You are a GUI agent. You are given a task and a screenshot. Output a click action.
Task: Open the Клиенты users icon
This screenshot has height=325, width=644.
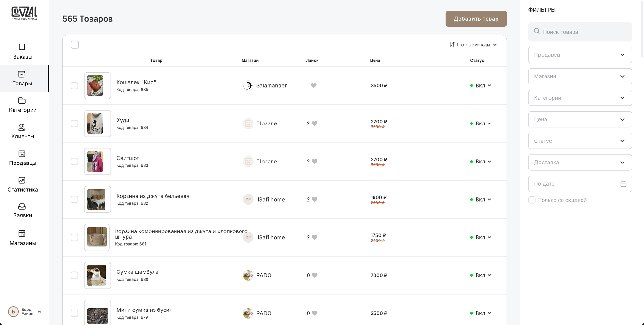[22, 127]
